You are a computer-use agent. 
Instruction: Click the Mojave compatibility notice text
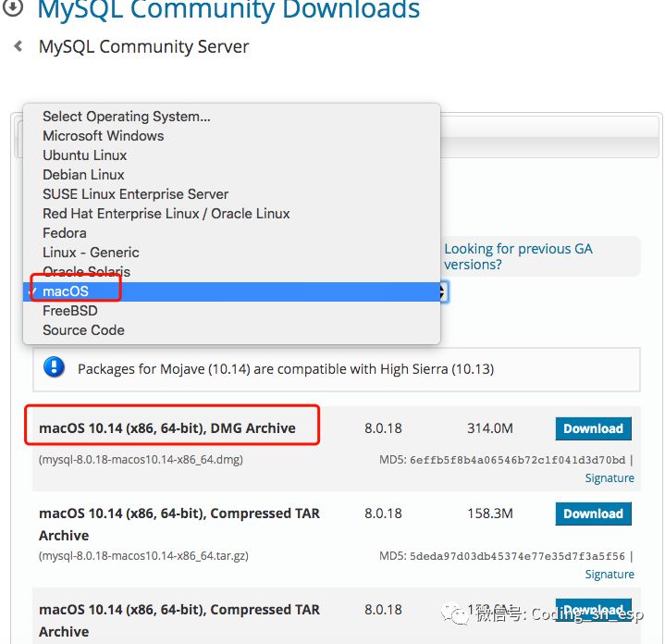point(286,369)
